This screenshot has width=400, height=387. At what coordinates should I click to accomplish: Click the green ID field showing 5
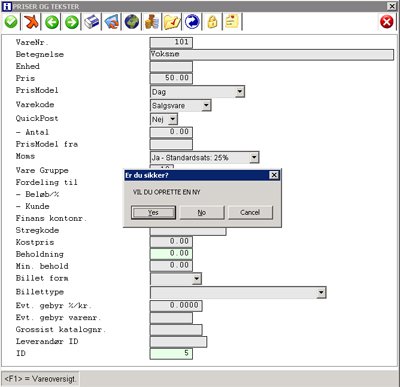click(x=171, y=354)
